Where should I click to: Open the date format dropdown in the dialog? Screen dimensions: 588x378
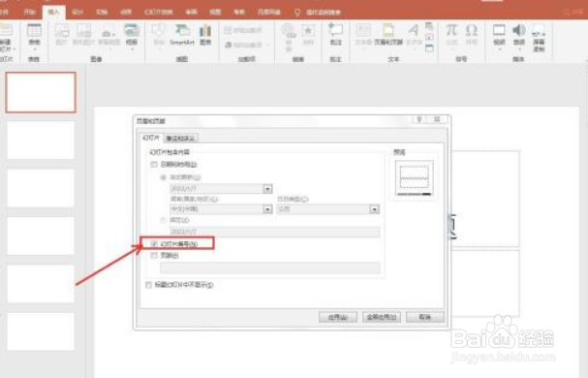(267, 188)
